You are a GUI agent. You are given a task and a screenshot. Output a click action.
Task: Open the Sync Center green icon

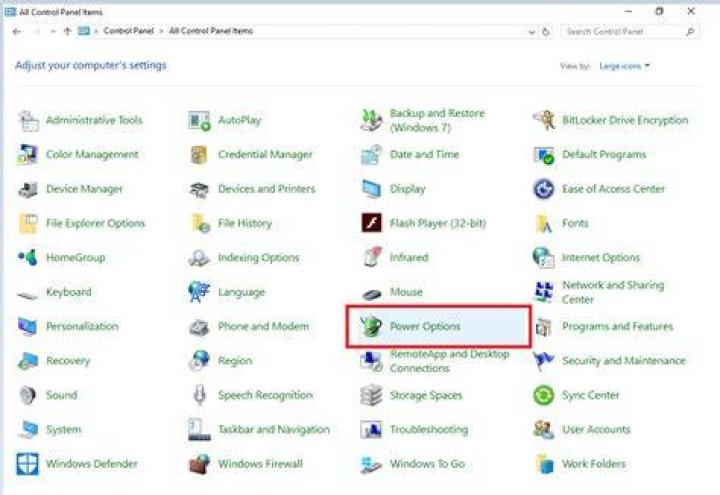[544, 395]
